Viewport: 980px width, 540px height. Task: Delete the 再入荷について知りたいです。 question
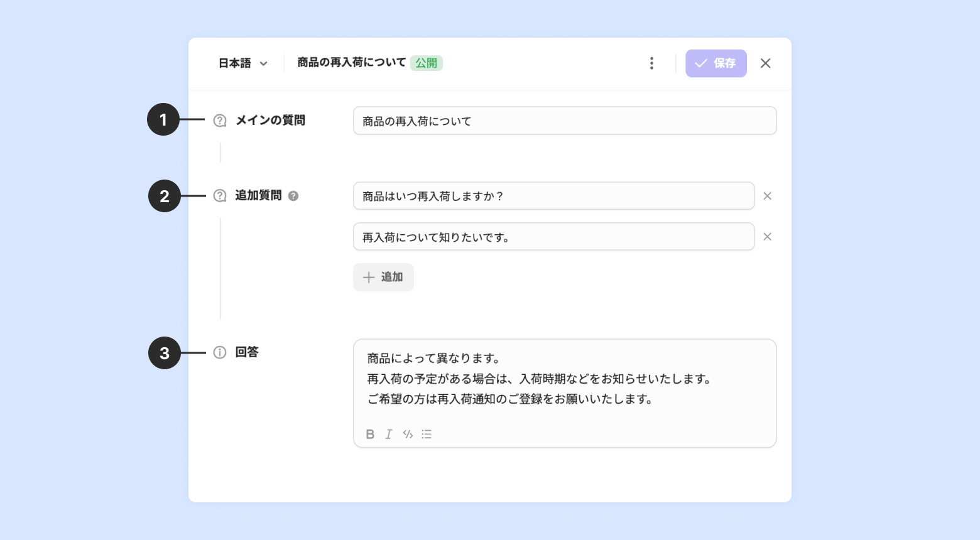point(767,237)
